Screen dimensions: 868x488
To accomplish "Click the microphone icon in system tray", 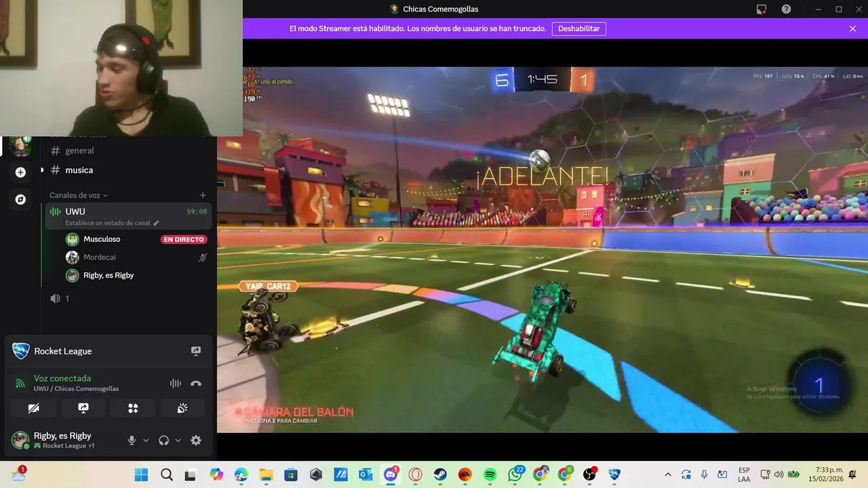I will coord(704,474).
